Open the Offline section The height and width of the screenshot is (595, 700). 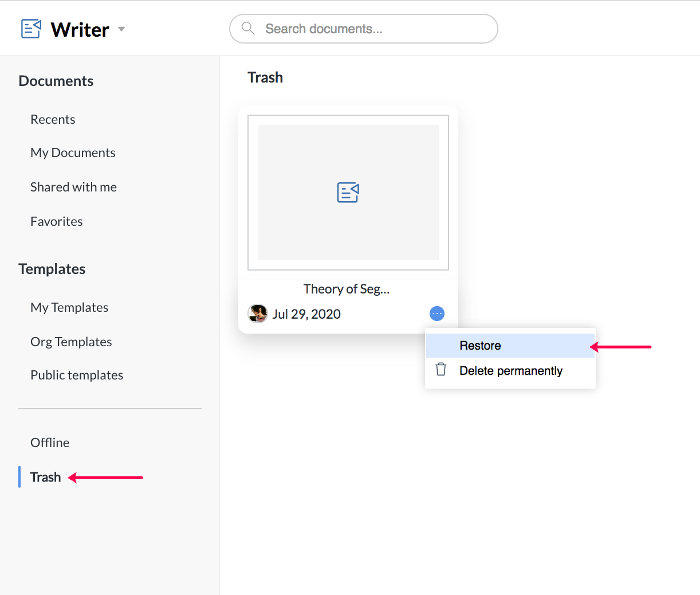[x=50, y=443]
